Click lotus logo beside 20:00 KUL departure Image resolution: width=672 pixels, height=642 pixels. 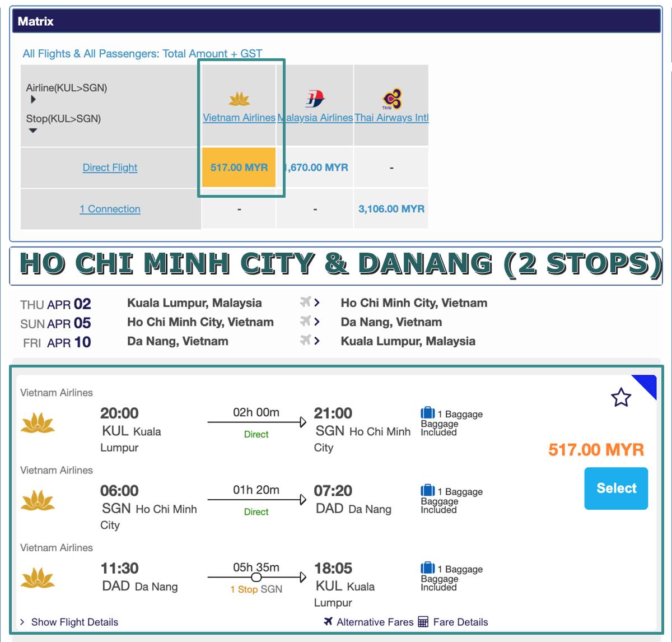pos(38,424)
